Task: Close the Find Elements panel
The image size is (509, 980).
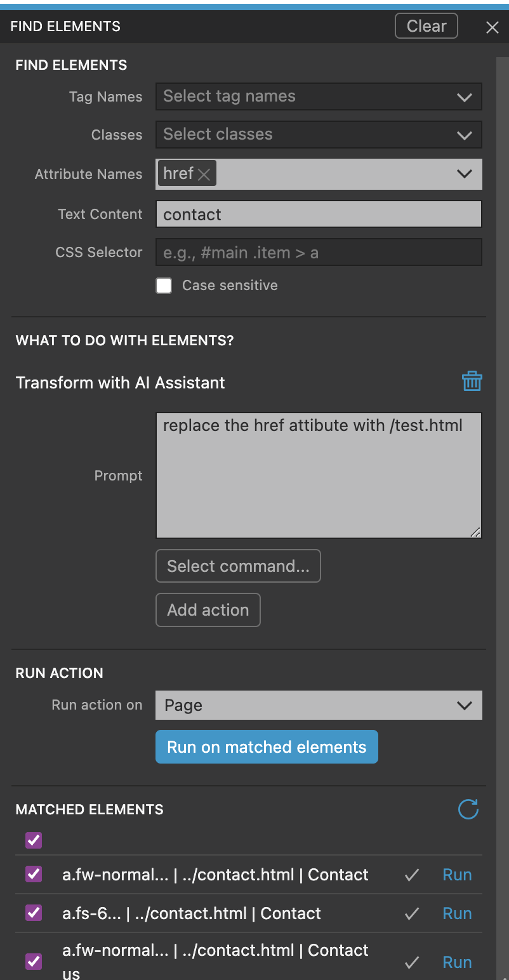Action: click(x=492, y=27)
